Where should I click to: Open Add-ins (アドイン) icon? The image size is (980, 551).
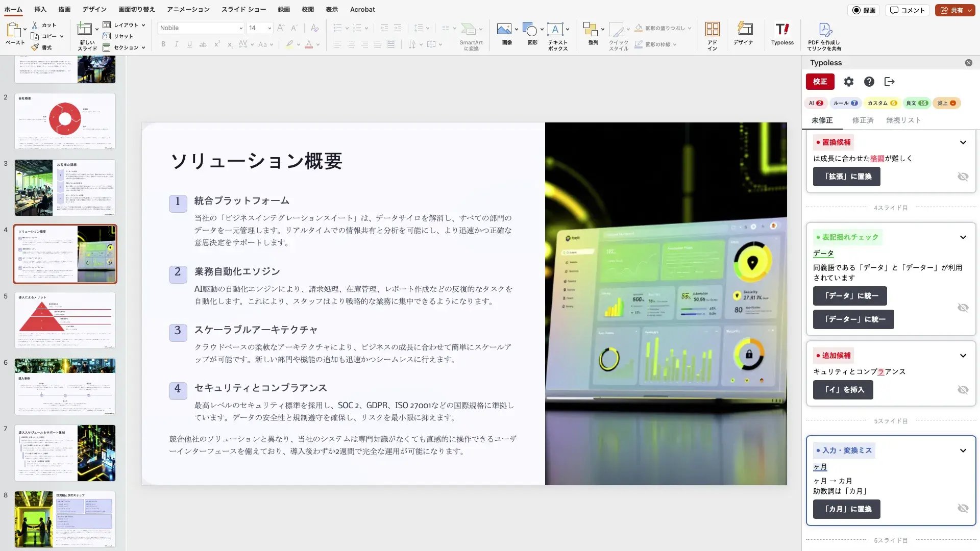pyautogui.click(x=712, y=29)
